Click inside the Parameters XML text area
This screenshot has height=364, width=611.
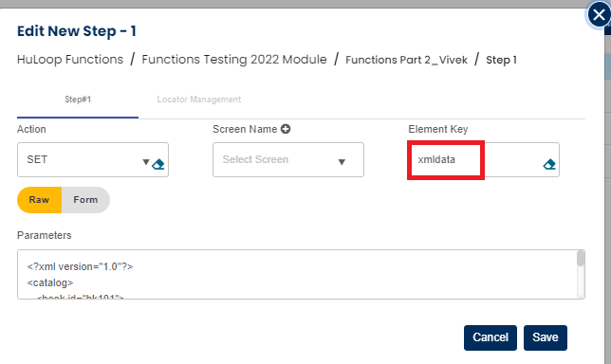(x=297, y=275)
